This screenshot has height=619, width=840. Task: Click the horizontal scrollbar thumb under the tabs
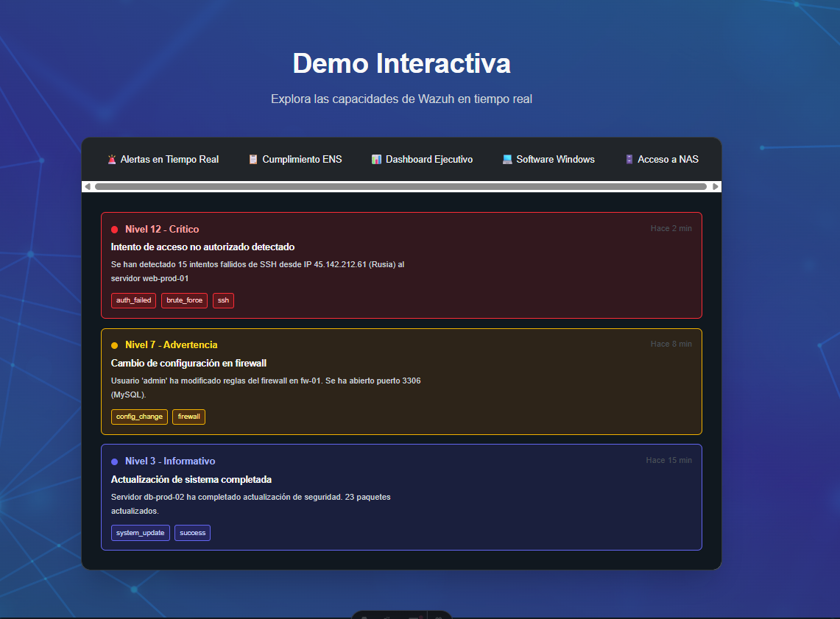401,187
